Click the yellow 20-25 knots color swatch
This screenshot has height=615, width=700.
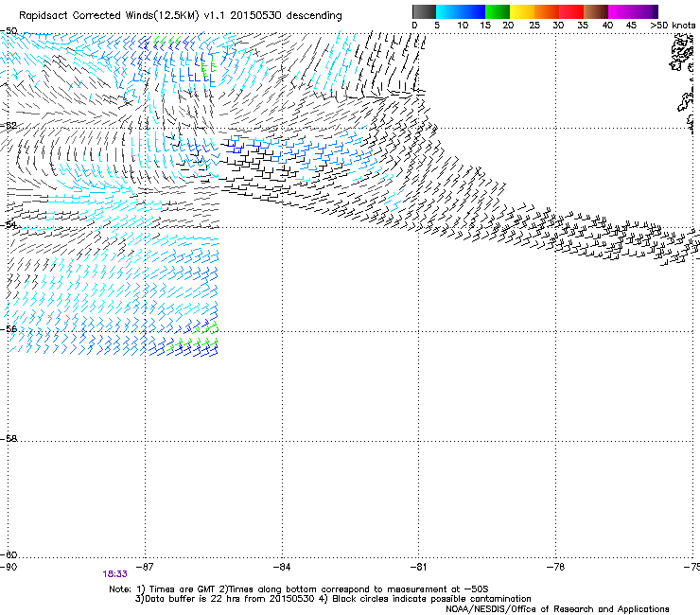[522, 11]
